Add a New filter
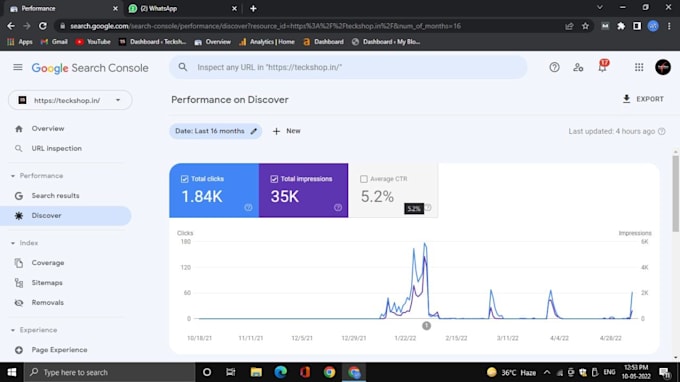The width and height of the screenshot is (680, 382). [287, 131]
